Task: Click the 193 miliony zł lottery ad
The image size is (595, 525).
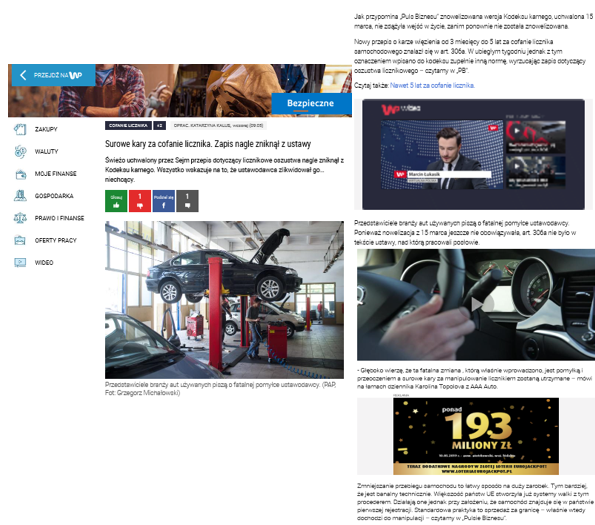Action: pos(476,436)
